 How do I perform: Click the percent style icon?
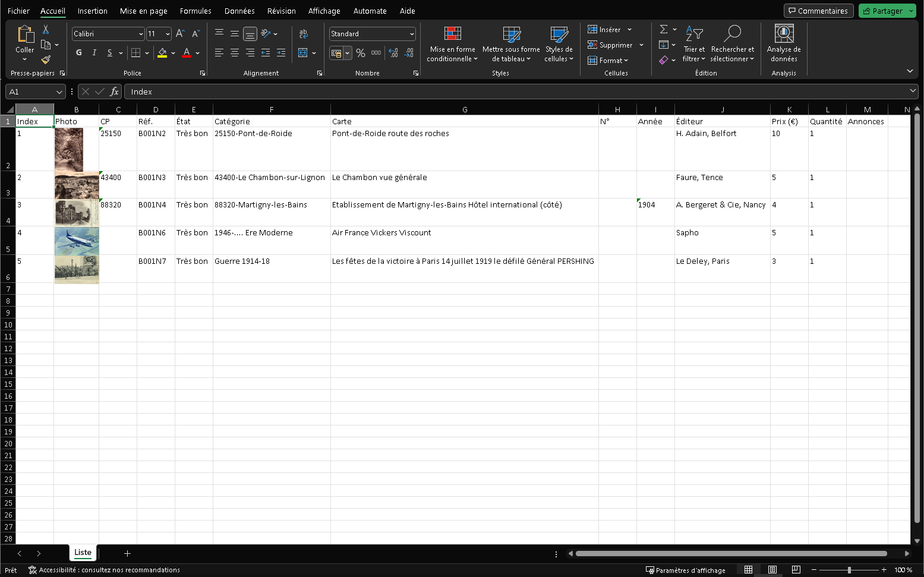click(361, 53)
